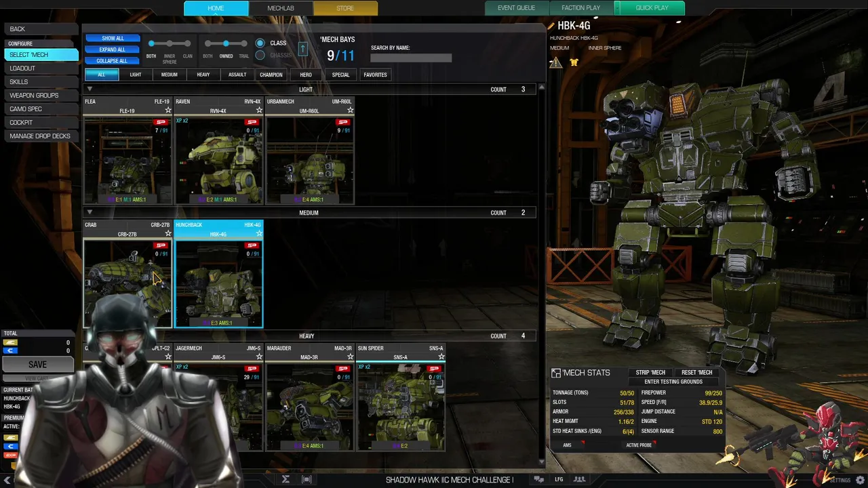Filter list by Champion tab
The height and width of the screenshot is (488, 868).
click(x=271, y=75)
